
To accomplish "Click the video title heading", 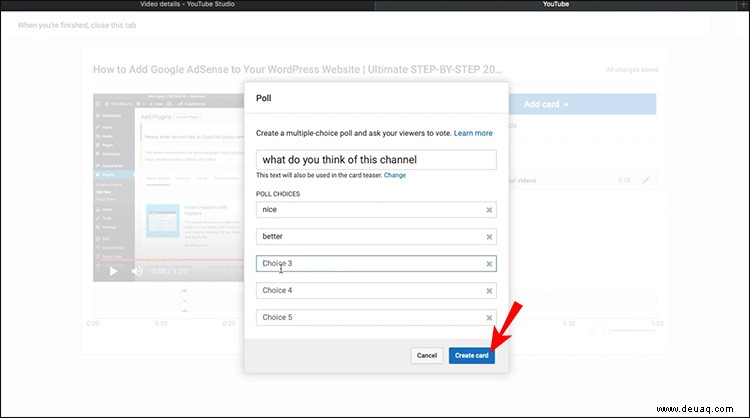I will pyautogui.click(x=298, y=69).
